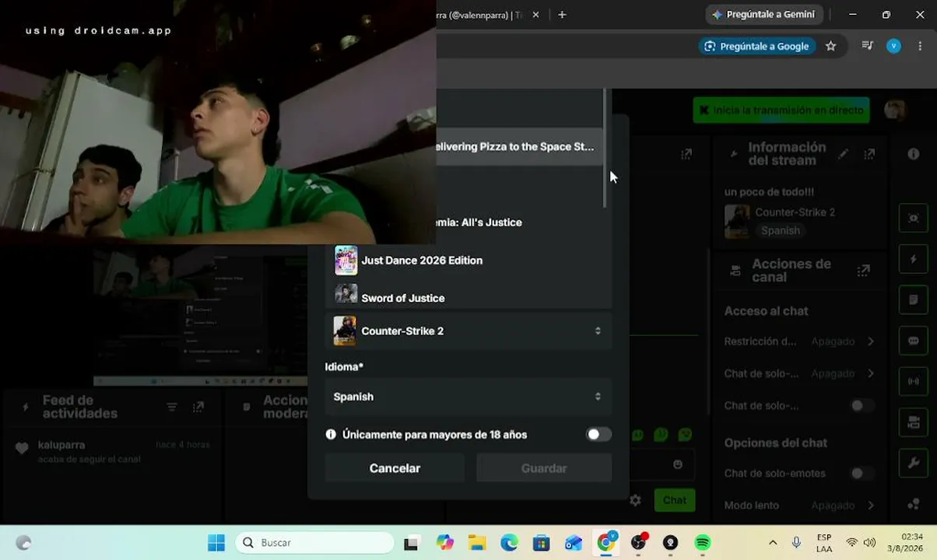Open the emoji picker in chat input
The height and width of the screenshot is (560, 937).
(x=678, y=464)
